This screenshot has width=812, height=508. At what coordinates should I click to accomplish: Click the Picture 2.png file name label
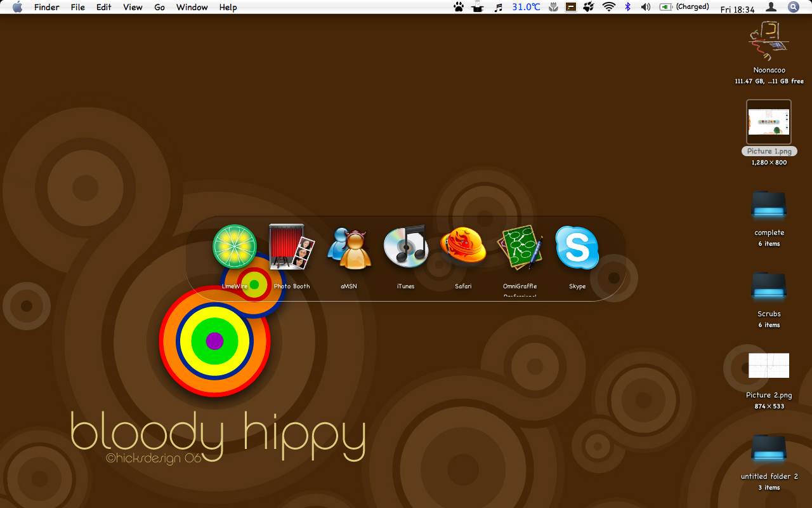769,395
